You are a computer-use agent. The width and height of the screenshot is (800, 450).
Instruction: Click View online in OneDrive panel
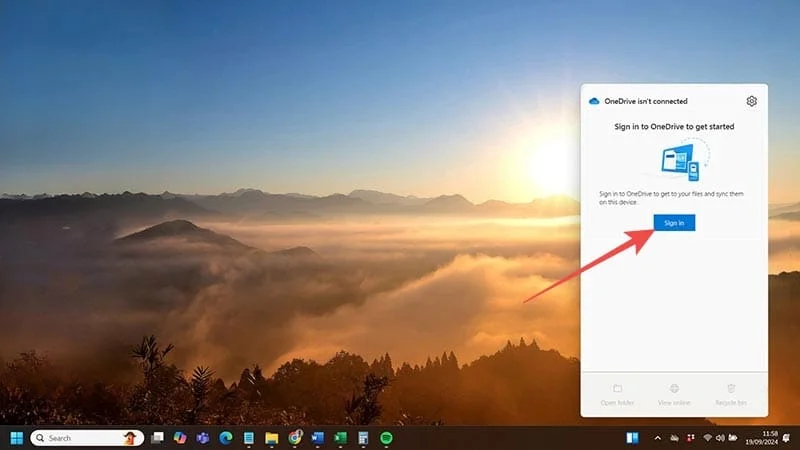point(674,395)
